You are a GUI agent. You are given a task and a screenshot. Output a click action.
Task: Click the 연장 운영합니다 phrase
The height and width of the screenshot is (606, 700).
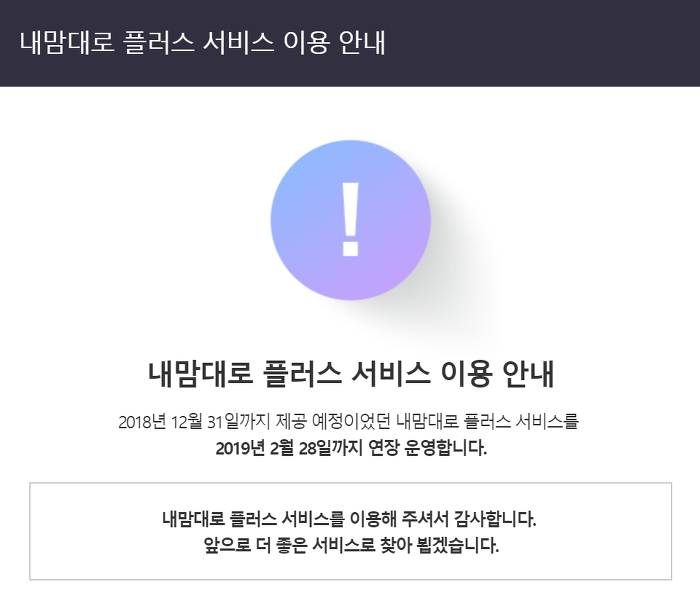[x=427, y=448]
